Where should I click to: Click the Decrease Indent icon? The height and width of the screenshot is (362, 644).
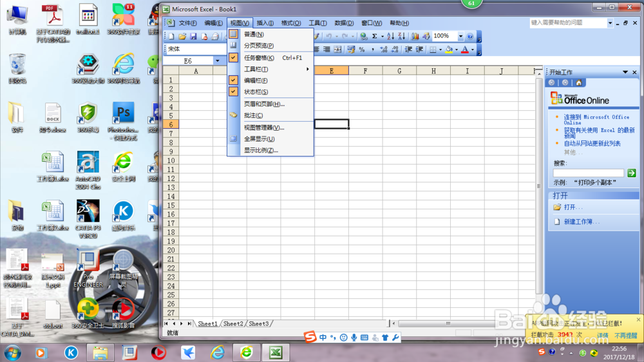coord(408,50)
